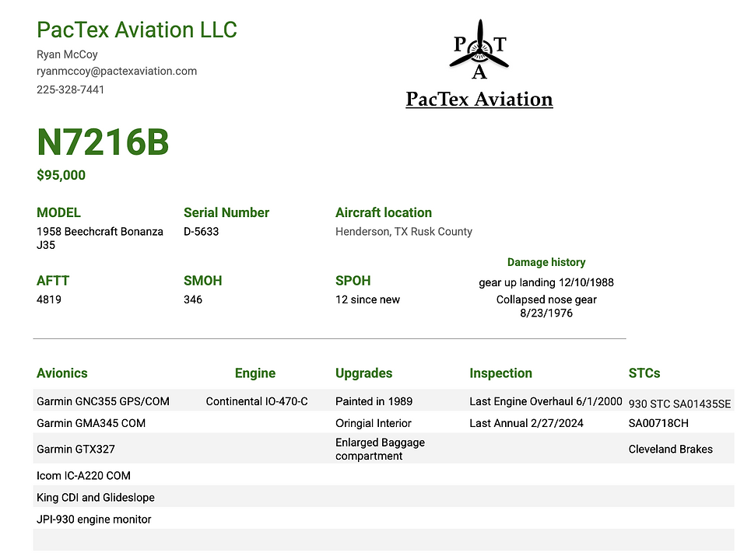Click the $95,000 price text

click(x=61, y=175)
